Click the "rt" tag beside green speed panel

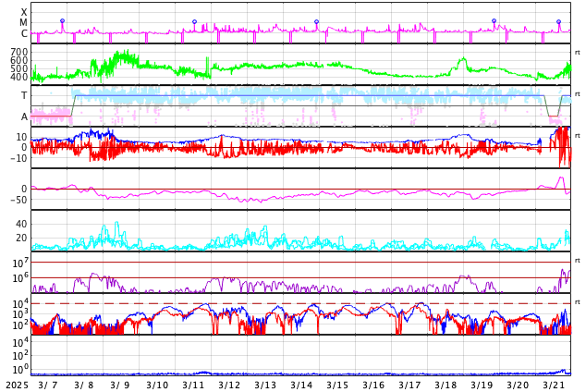tap(578, 53)
